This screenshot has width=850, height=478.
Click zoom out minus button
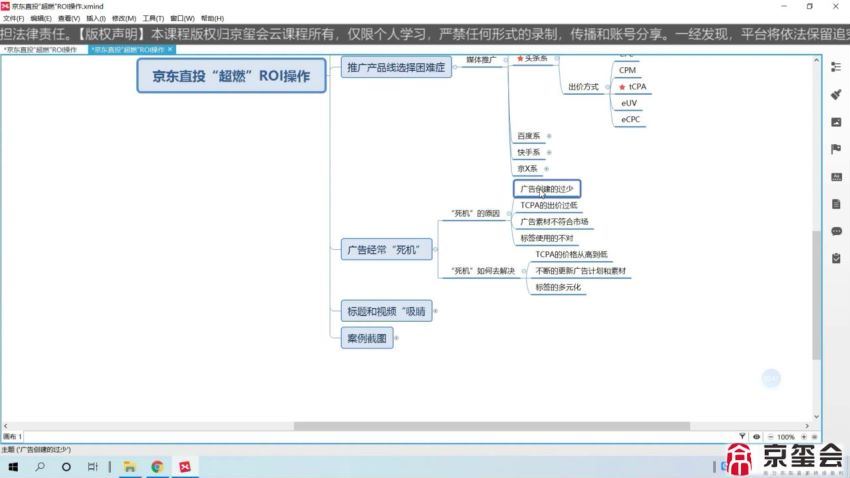(770, 436)
